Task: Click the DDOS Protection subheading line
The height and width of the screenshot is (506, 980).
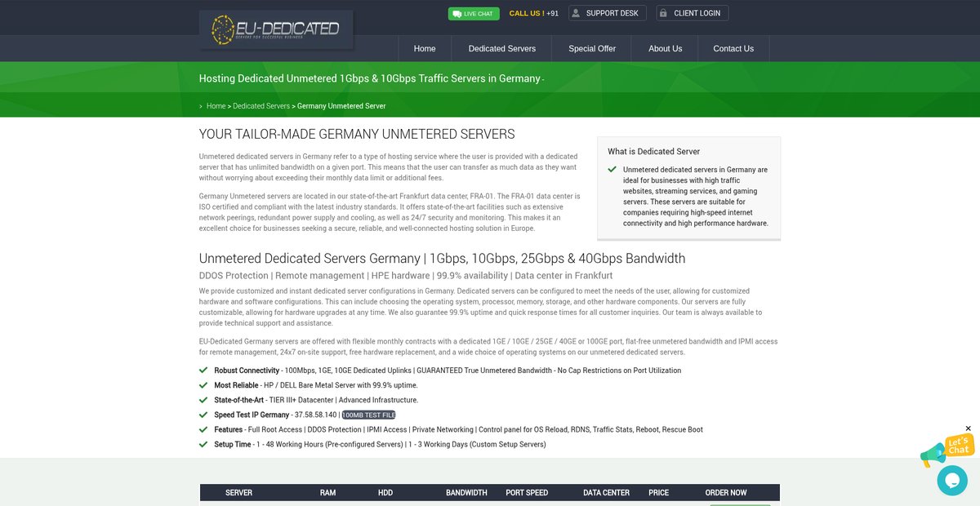Action: pos(406,276)
